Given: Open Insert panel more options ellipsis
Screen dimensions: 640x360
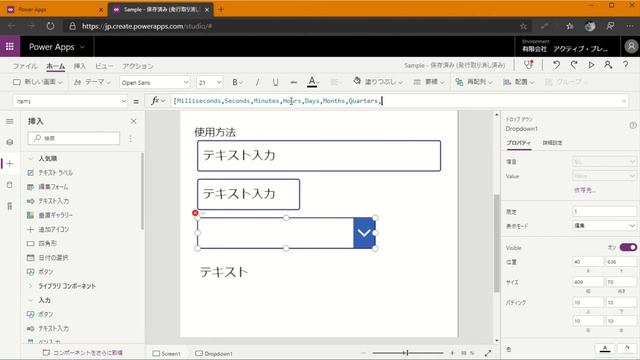Looking at the screenshot, I should tap(131, 139).
